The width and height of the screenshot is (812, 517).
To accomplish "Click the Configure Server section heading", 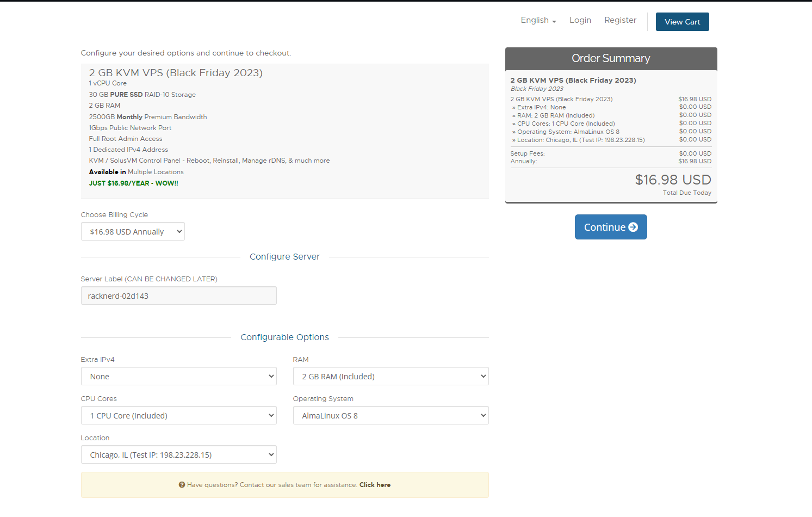I will click(x=284, y=257).
